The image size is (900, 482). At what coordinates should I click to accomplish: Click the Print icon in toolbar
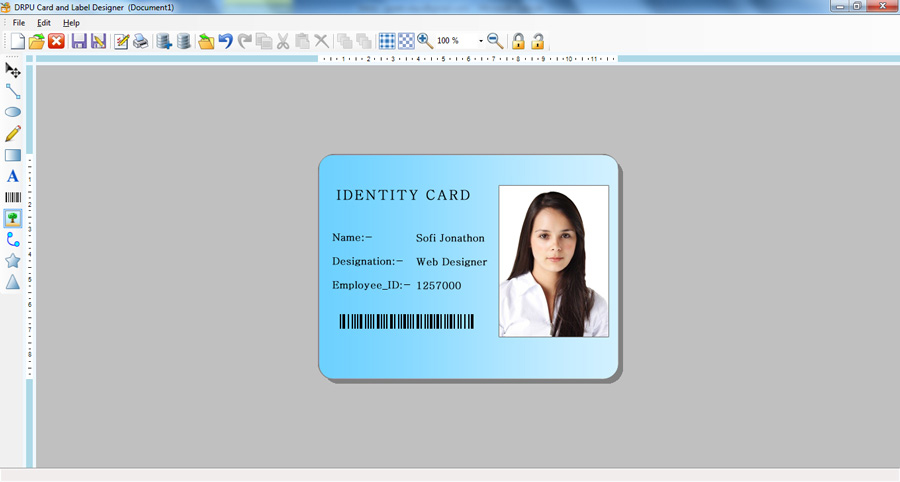tap(141, 41)
